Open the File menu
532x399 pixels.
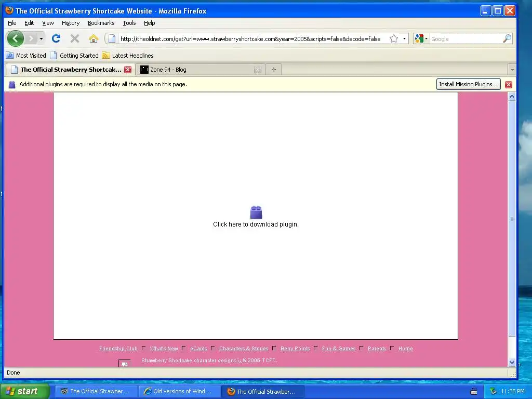[12, 23]
